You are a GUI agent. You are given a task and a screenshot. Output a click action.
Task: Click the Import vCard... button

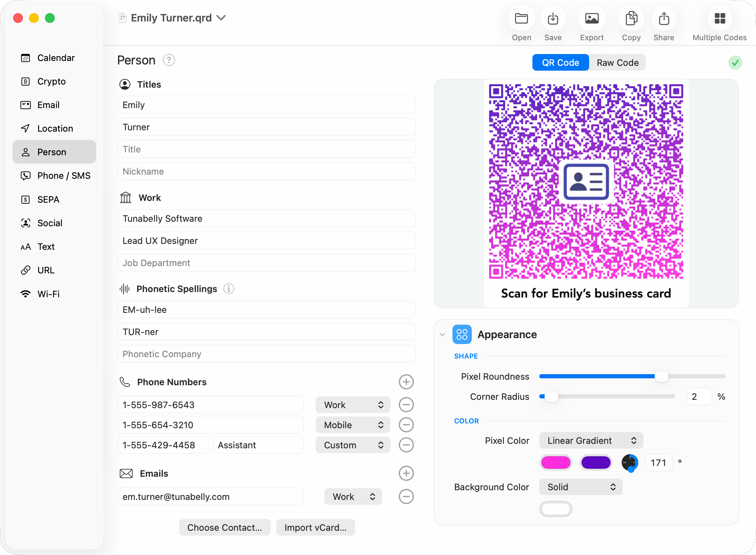click(x=315, y=527)
